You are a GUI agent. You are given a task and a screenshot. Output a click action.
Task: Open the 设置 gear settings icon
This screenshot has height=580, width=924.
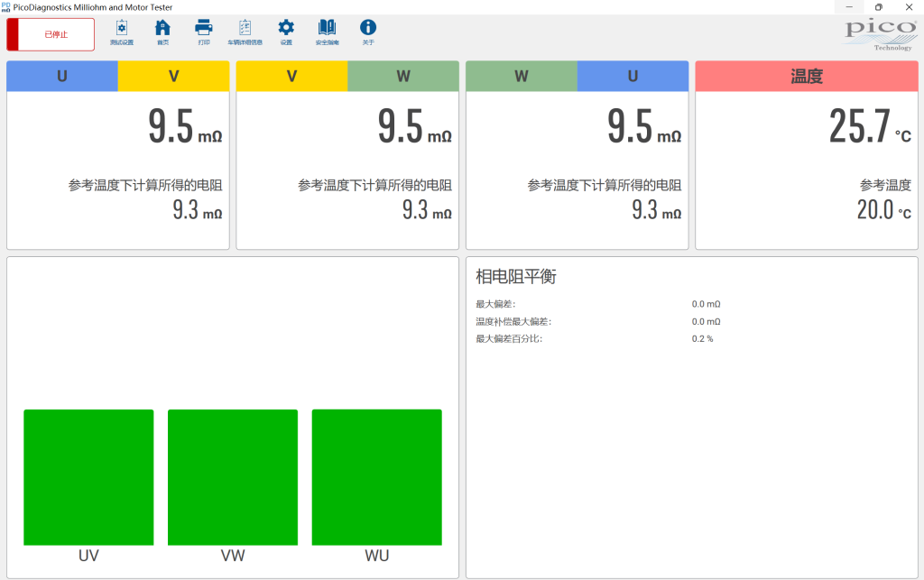(x=286, y=32)
